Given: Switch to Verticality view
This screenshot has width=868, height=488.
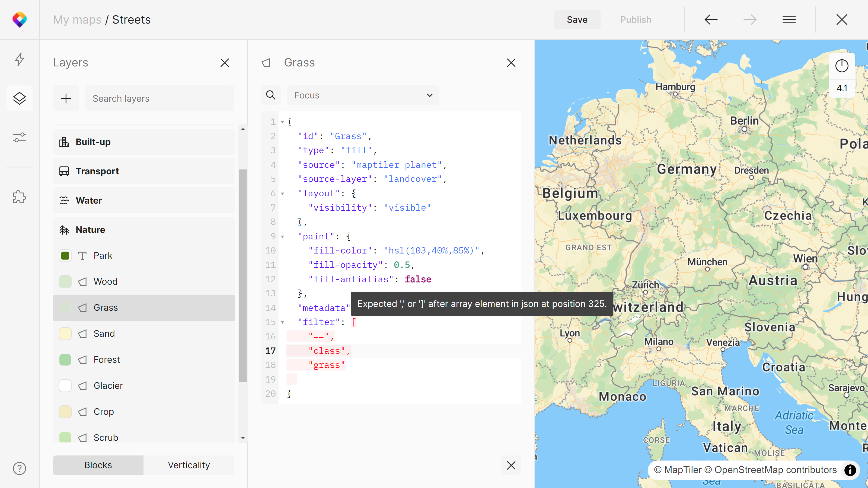Looking at the screenshot, I should tap(189, 465).
